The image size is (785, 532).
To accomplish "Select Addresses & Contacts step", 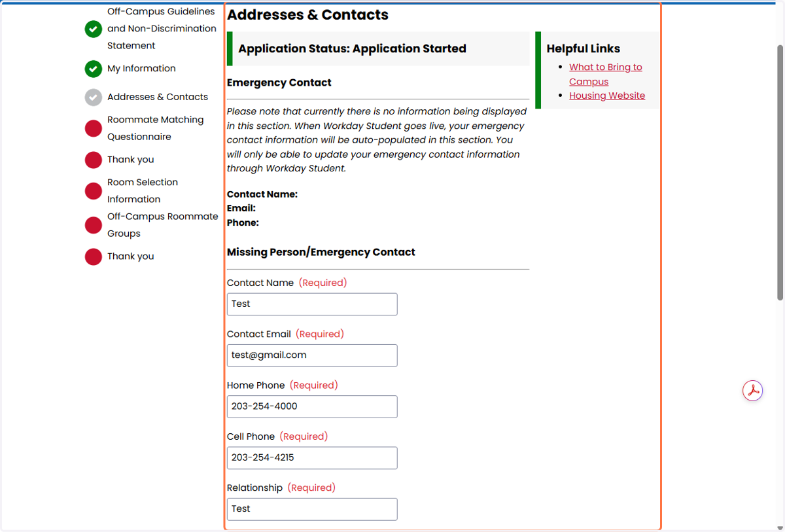I will tap(158, 97).
